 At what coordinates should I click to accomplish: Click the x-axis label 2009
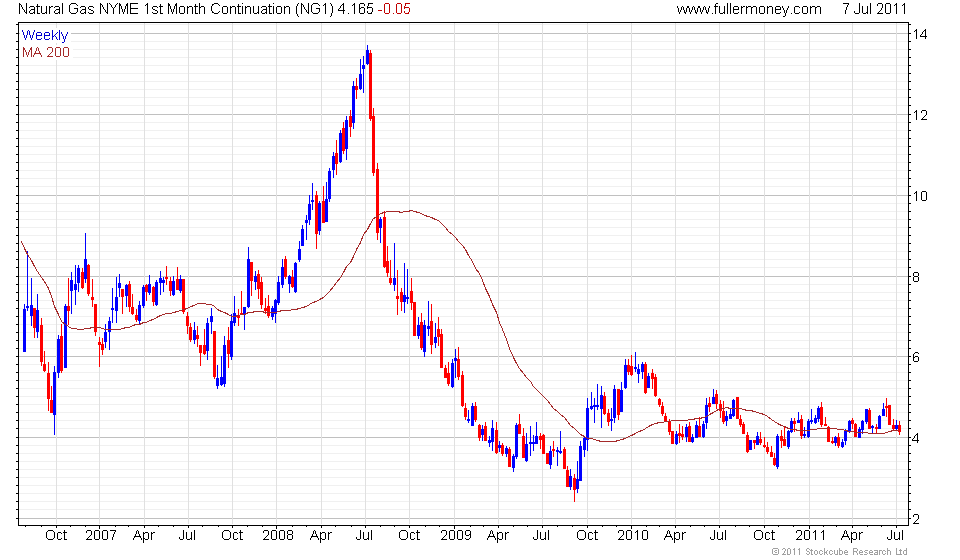[x=456, y=536]
